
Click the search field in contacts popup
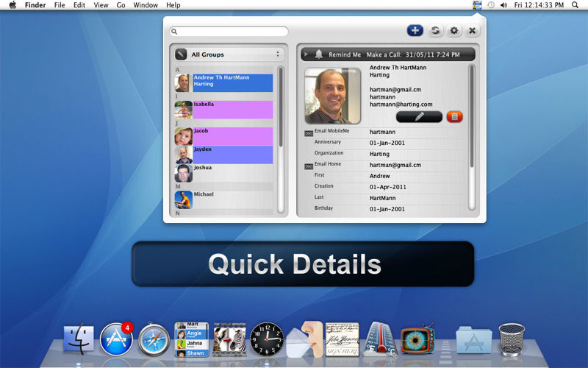[x=229, y=32]
